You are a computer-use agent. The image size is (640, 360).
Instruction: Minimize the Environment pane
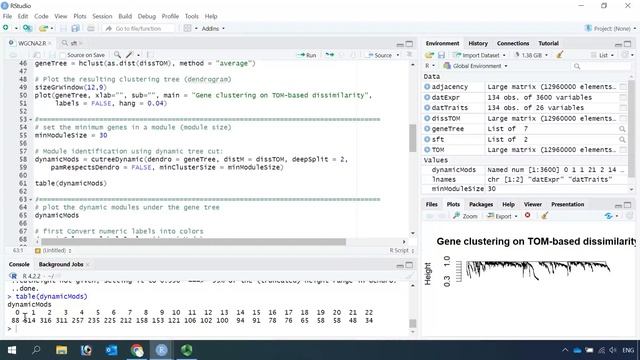tap(618, 44)
